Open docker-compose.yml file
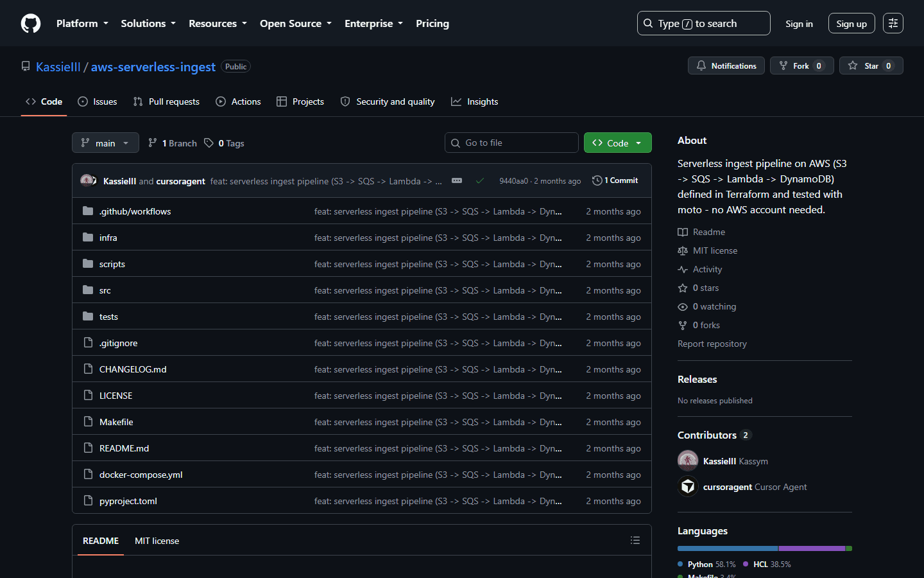Viewport: 924px width, 578px height. 141,475
